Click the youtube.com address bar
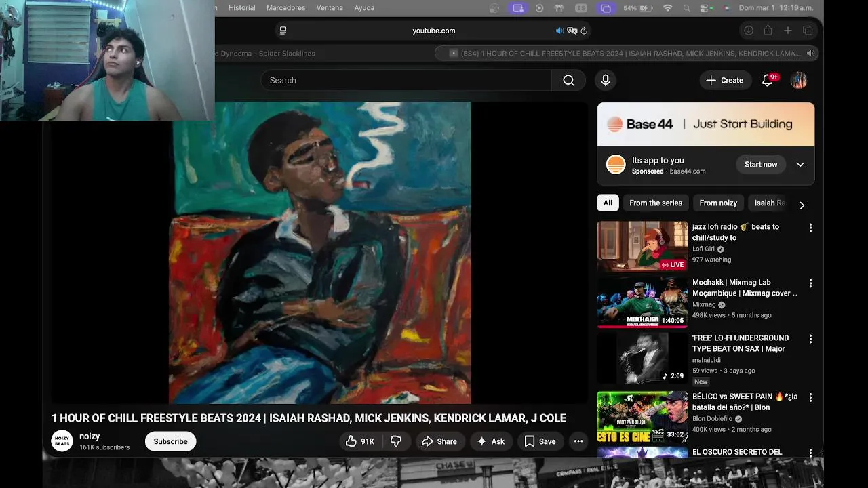Viewport: 868px width, 488px height. click(434, 30)
